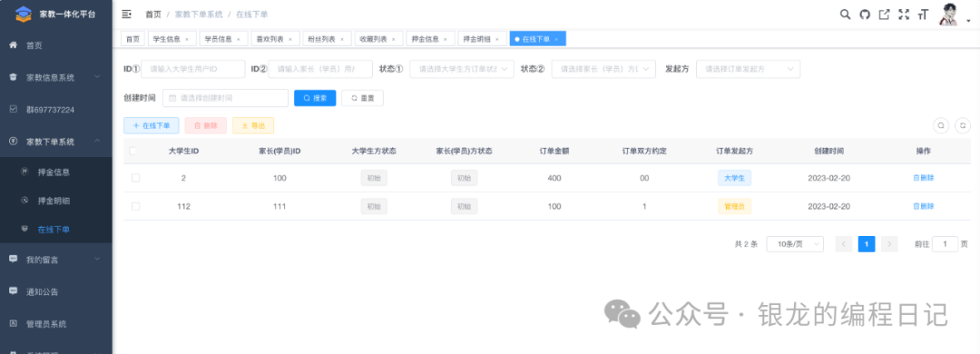Click the 家教下单系统 sidebar icon

point(13,142)
